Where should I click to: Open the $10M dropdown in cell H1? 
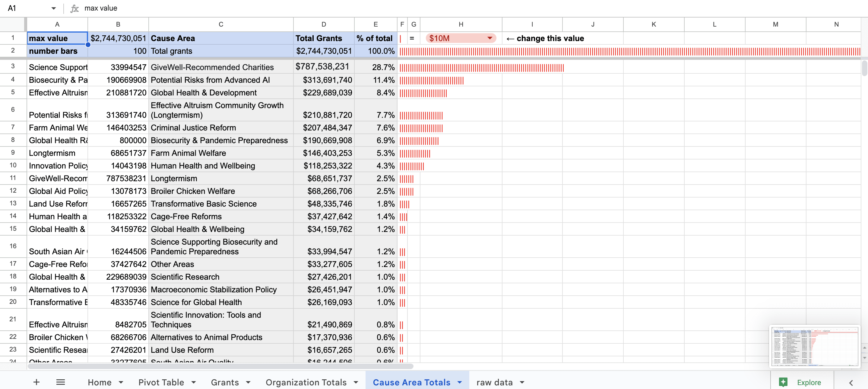coord(489,38)
